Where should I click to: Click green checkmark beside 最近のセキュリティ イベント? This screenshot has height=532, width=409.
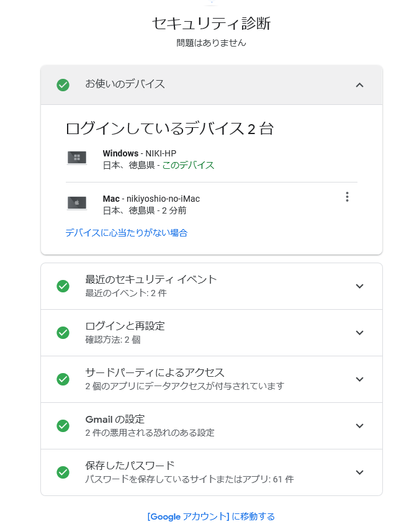[63, 286]
